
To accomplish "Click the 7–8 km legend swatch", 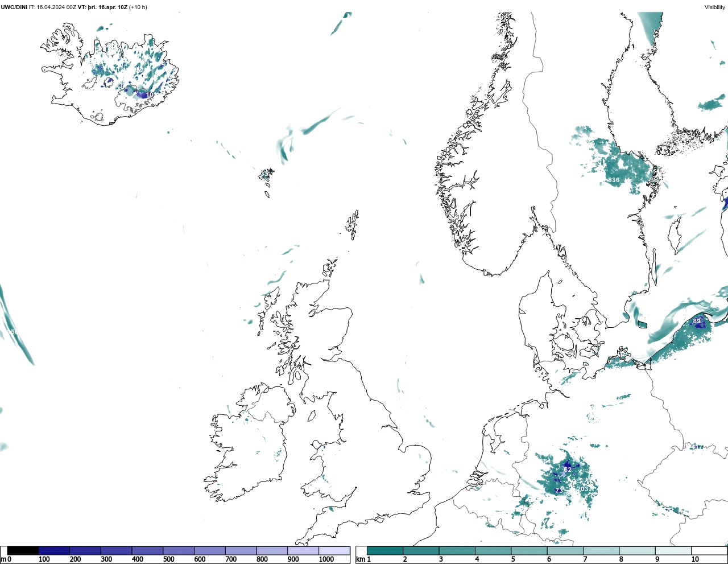I will click(601, 551).
